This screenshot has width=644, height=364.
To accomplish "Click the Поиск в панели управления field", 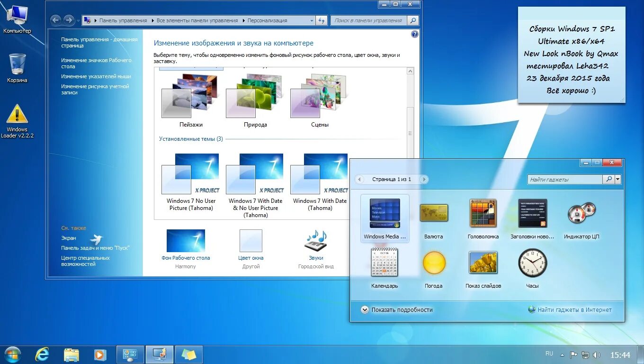I will click(369, 20).
